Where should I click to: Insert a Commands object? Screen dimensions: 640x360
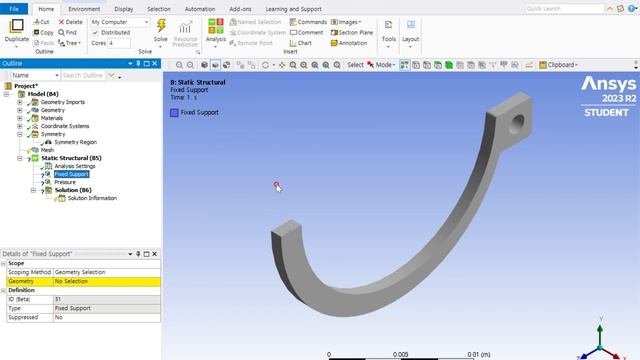[x=308, y=22]
